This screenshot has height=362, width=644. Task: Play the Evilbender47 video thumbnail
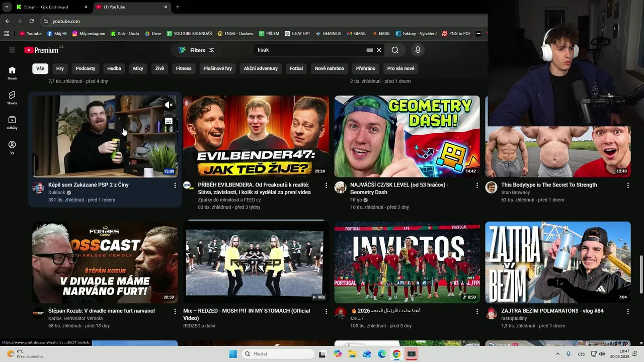click(x=256, y=136)
